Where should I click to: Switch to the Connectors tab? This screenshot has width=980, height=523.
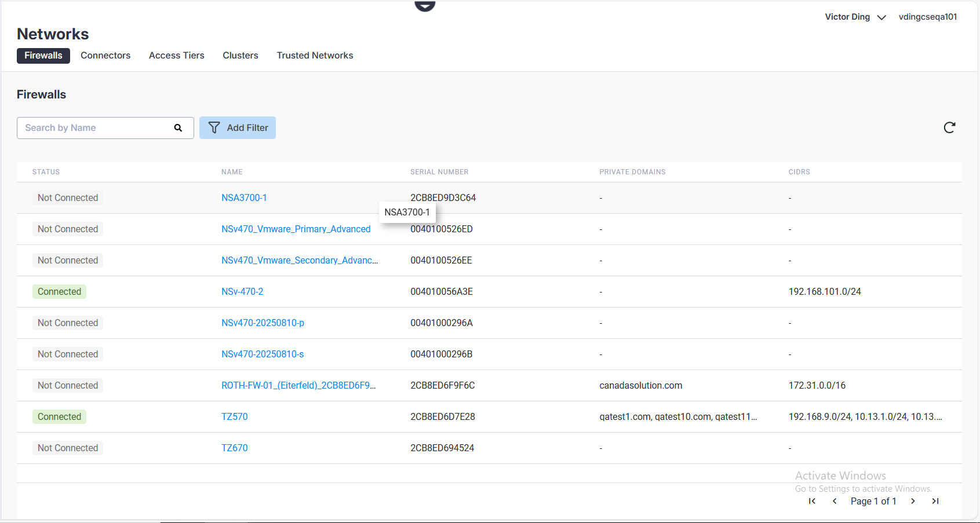(x=105, y=56)
